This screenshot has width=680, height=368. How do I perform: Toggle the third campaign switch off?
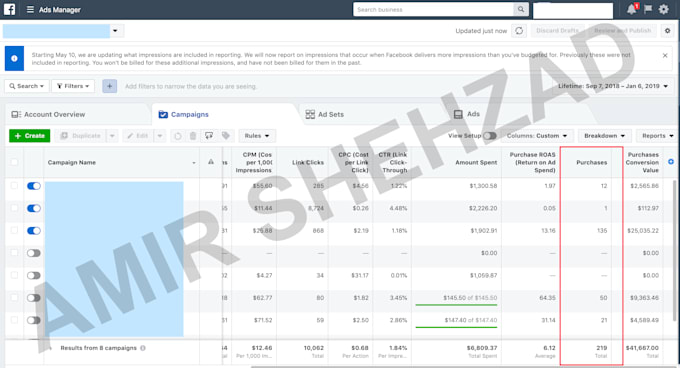33,231
